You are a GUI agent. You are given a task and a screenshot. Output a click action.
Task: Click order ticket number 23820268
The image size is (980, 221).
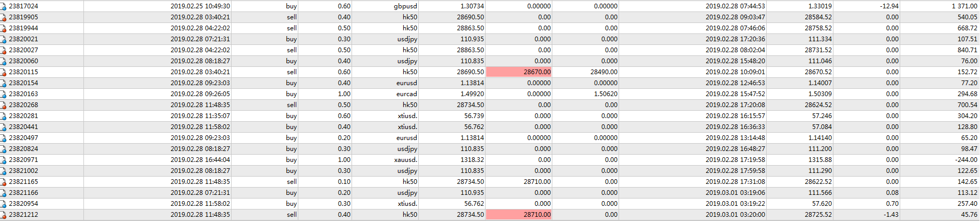point(23,105)
